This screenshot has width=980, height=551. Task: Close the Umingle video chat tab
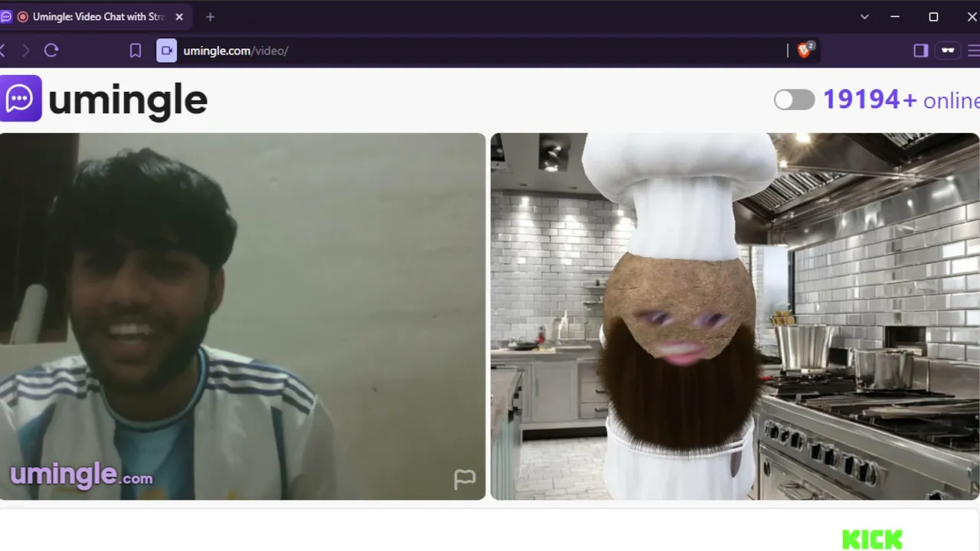click(x=179, y=17)
